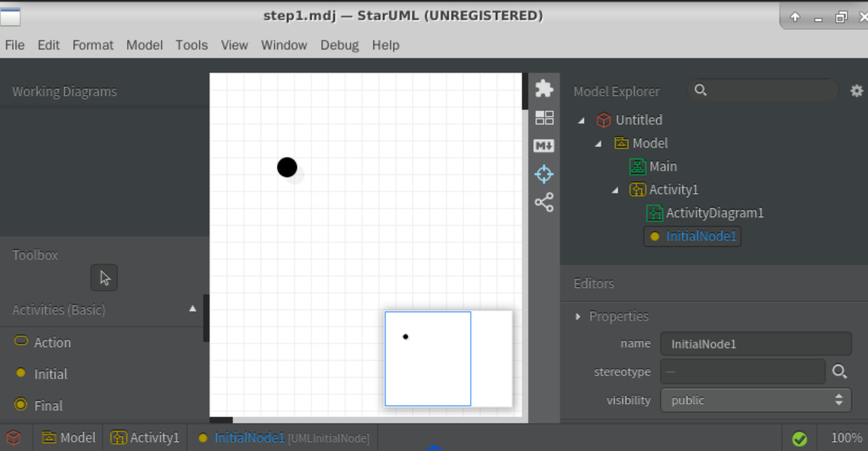Click the crosshair target icon in sidebar
This screenshot has height=451, width=868.
(x=544, y=174)
